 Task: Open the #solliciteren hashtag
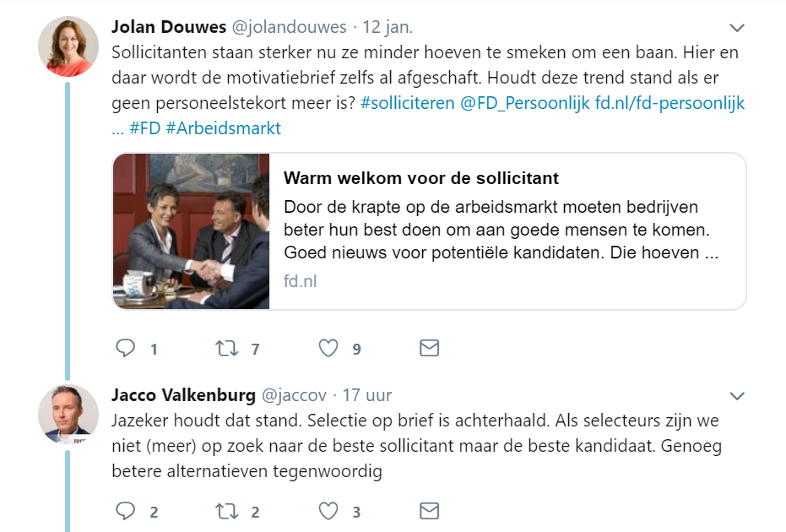pos(409,103)
